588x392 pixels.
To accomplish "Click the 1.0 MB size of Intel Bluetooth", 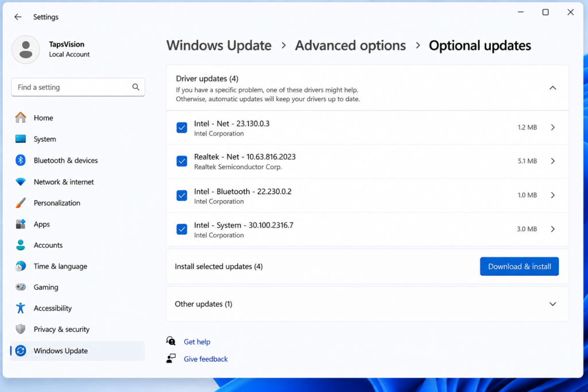I will click(x=527, y=195).
